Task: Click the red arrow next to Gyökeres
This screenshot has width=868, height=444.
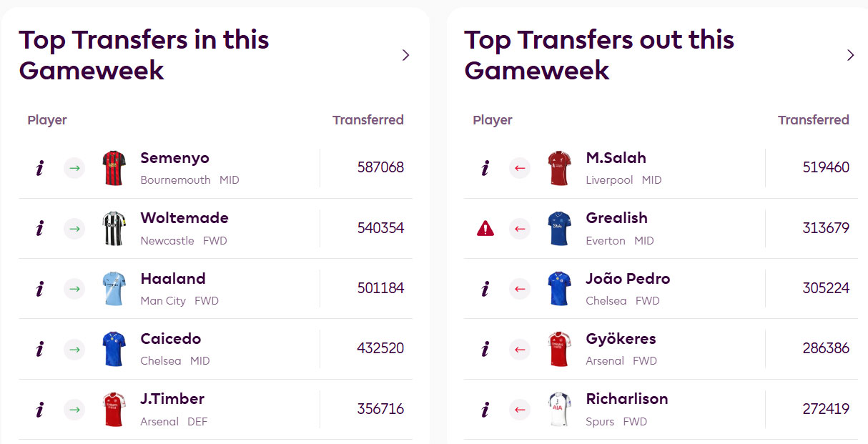Action: (520, 349)
